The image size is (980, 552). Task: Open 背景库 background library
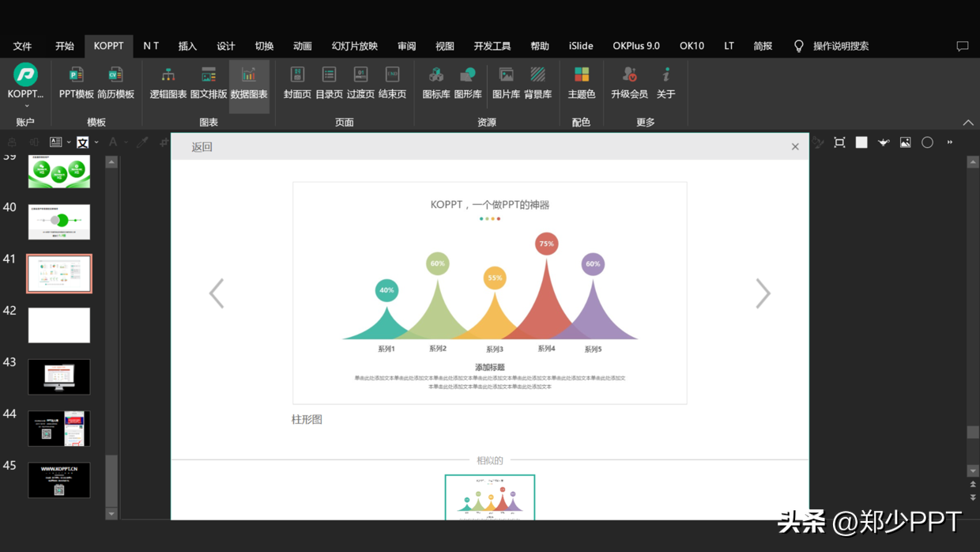point(537,82)
